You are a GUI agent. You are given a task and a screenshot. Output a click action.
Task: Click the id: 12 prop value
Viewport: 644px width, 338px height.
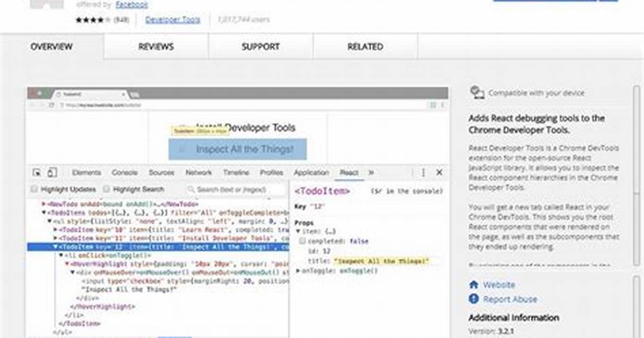pos(326,251)
